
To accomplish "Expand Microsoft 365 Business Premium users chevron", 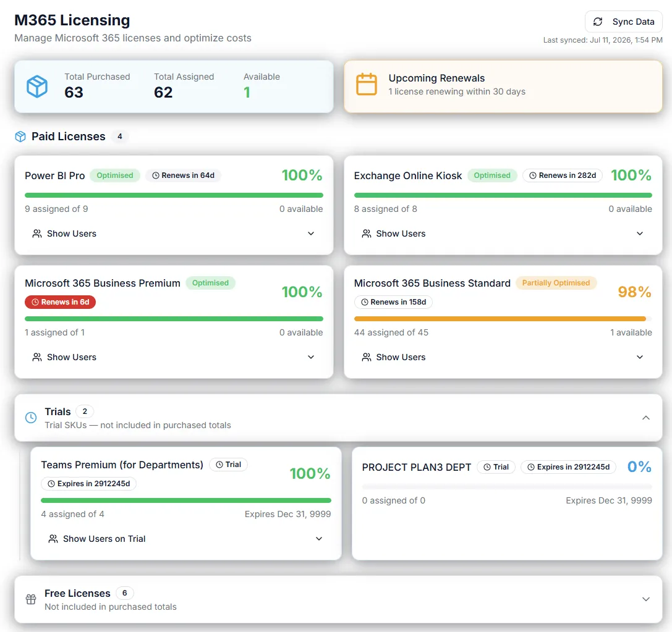I will click(311, 357).
